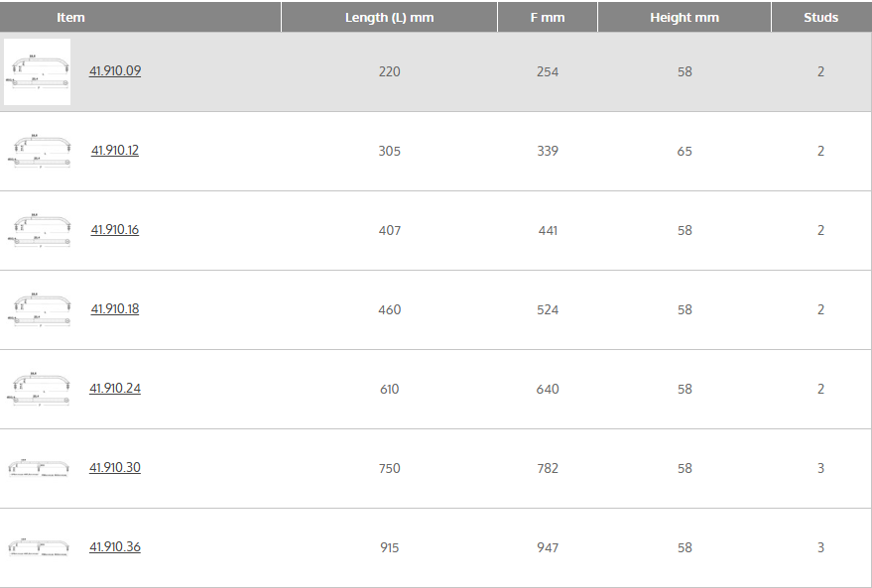Viewport: 872px width, 588px height.
Task: Click the 41.910.30 three-stud drawing thumbnail
Action: (40, 468)
